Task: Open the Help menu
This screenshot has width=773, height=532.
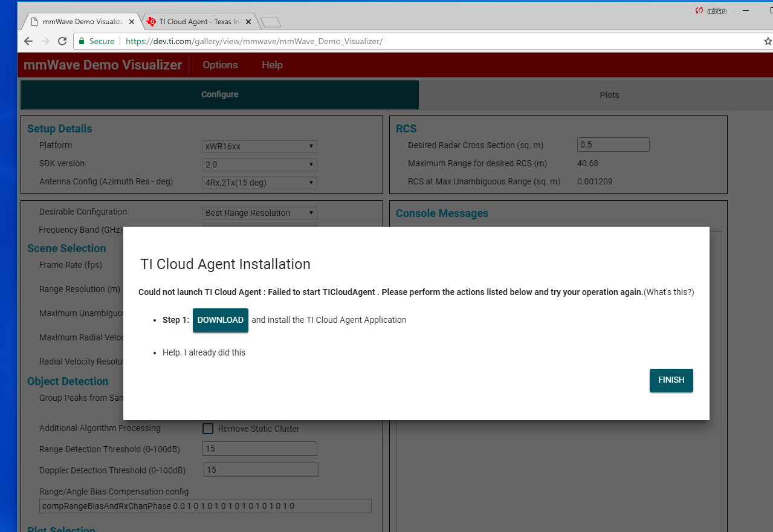Action: 272,65
